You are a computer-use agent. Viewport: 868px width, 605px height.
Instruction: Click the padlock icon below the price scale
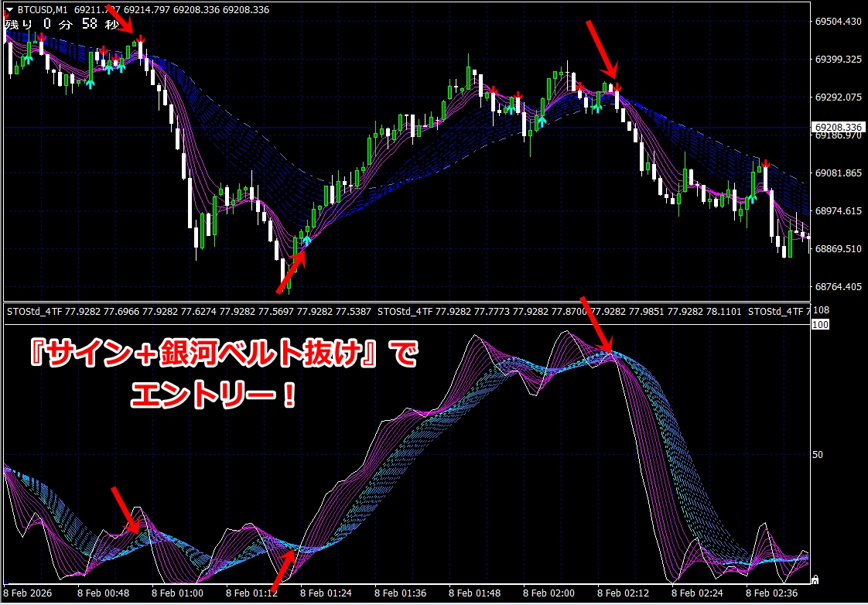click(x=815, y=579)
